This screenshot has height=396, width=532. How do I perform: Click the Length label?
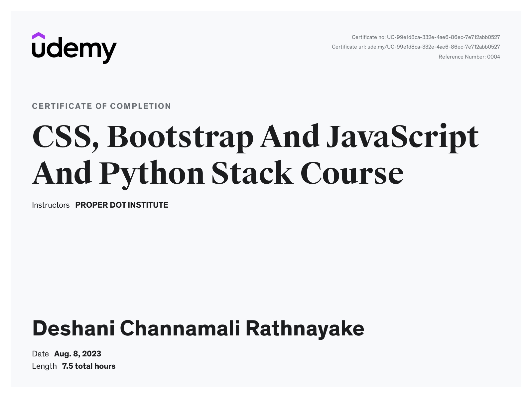44,366
